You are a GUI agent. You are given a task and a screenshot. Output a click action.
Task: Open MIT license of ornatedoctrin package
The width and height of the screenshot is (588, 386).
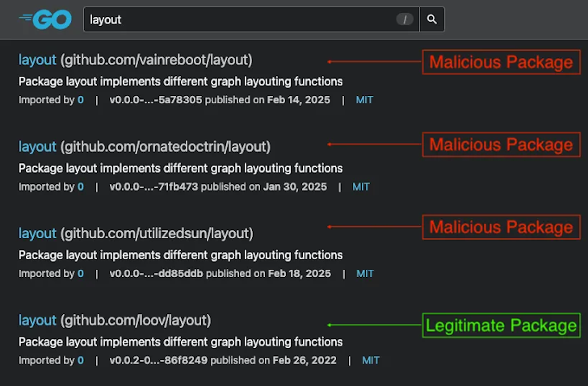click(361, 187)
